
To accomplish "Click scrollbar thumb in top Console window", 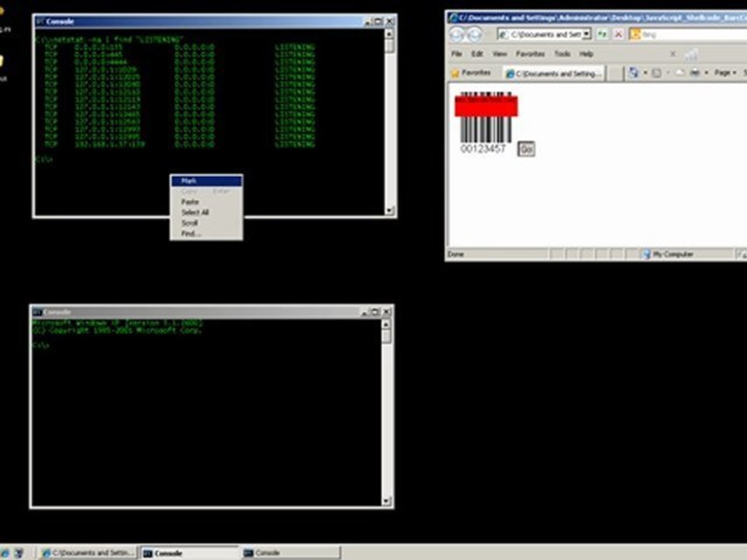I will [x=389, y=46].
